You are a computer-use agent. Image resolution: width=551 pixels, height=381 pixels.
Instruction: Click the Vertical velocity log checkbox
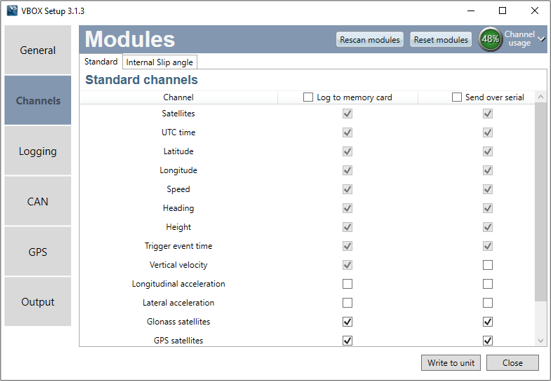coord(347,265)
